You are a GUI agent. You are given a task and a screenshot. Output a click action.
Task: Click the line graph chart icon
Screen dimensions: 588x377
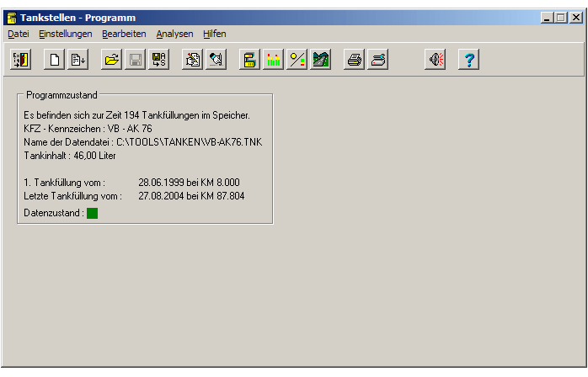[x=320, y=60]
